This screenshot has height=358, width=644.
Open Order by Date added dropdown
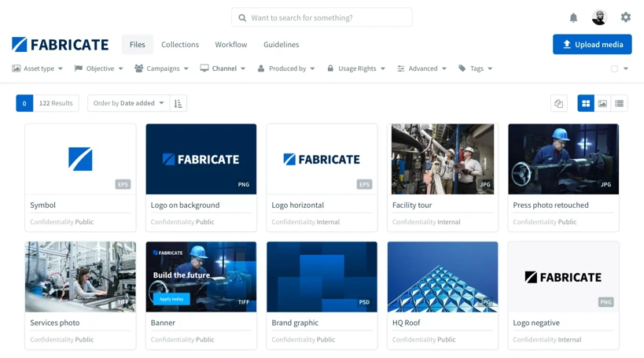click(128, 103)
